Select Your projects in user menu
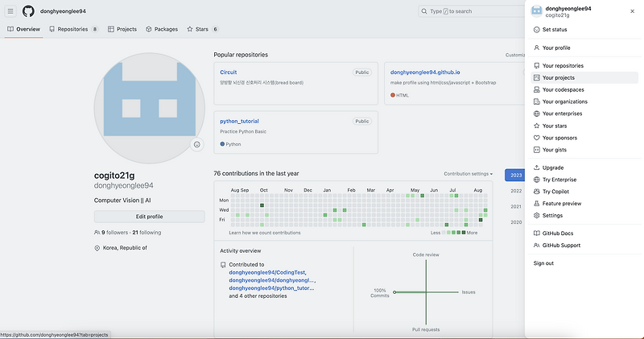 584,77
